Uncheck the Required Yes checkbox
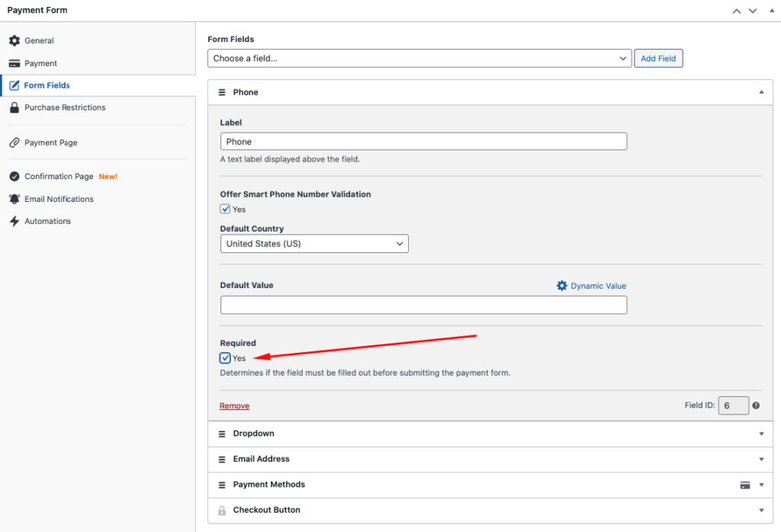Image resolution: width=781 pixels, height=532 pixels. click(225, 358)
